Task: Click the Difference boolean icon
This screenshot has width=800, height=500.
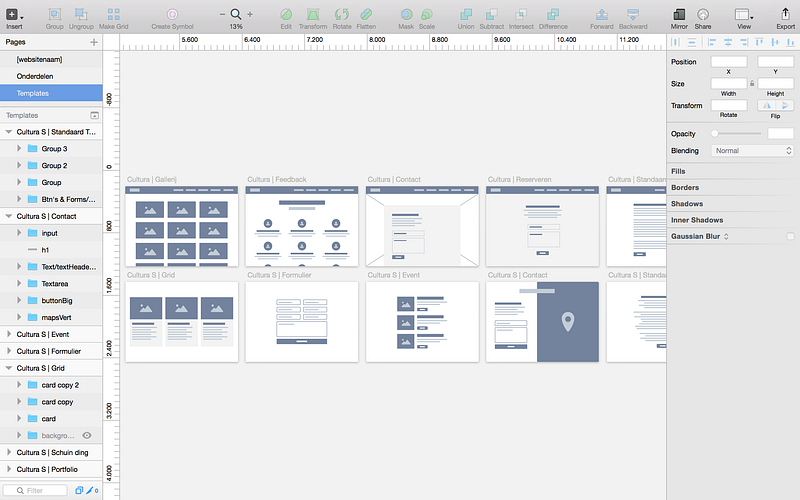Action: click(x=553, y=14)
